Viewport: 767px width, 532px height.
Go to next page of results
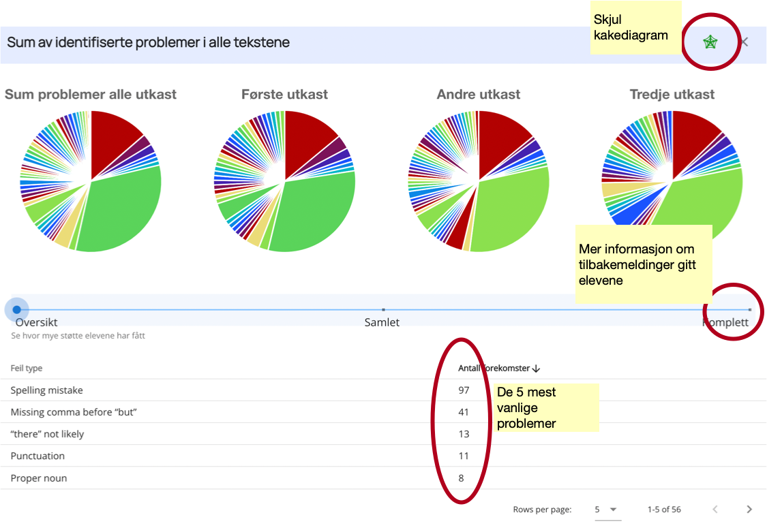pos(749,510)
